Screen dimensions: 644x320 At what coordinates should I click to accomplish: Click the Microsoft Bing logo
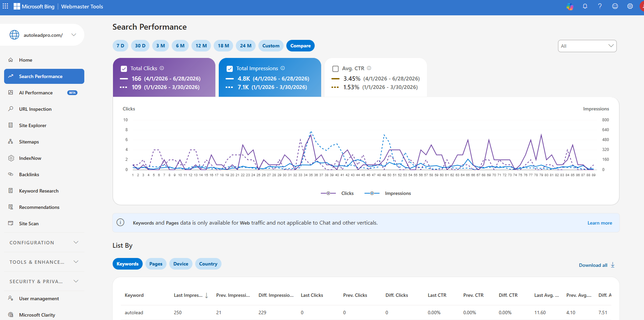[x=34, y=6]
